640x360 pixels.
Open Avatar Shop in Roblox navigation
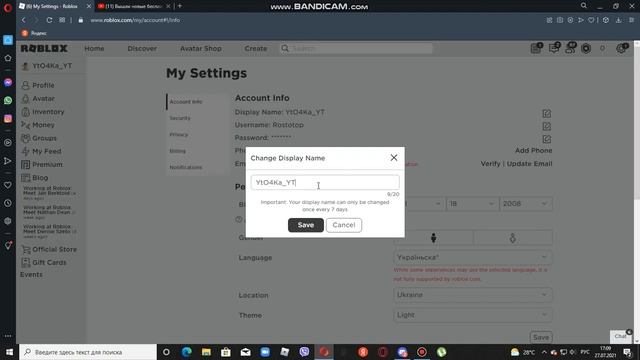(x=201, y=49)
